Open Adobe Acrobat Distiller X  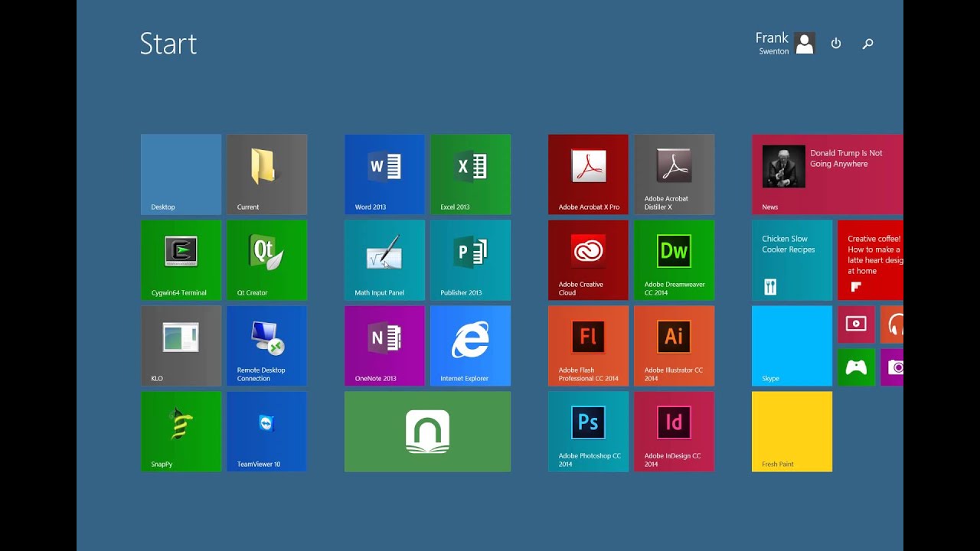click(x=674, y=174)
